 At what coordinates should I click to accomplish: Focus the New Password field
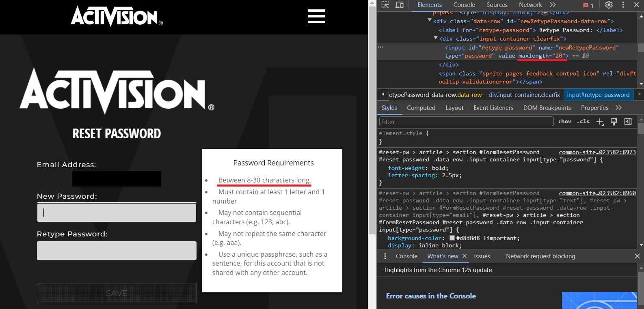pyautogui.click(x=117, y=212)
